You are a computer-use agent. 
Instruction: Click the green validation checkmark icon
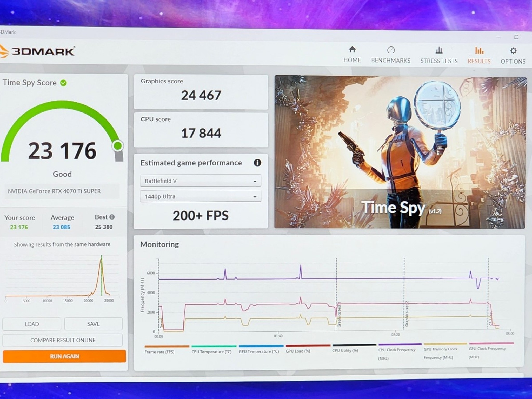tap(63, 83)
